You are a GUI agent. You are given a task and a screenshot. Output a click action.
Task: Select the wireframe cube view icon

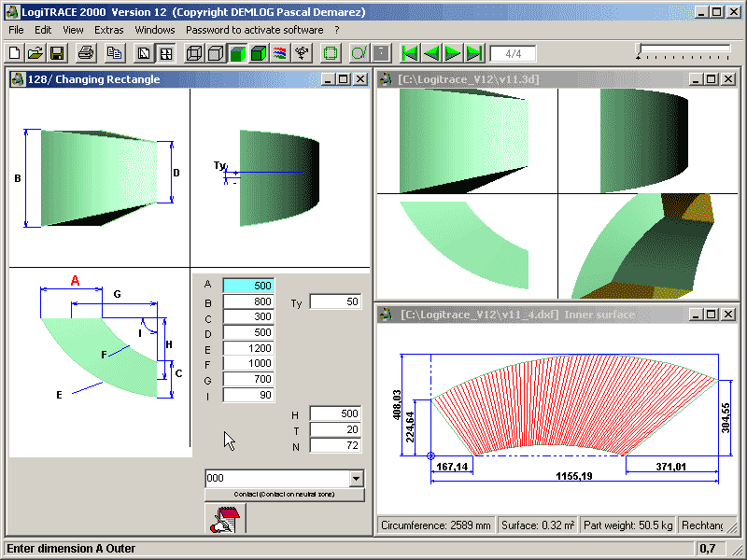pyautogui.click(x=194, y=53)
